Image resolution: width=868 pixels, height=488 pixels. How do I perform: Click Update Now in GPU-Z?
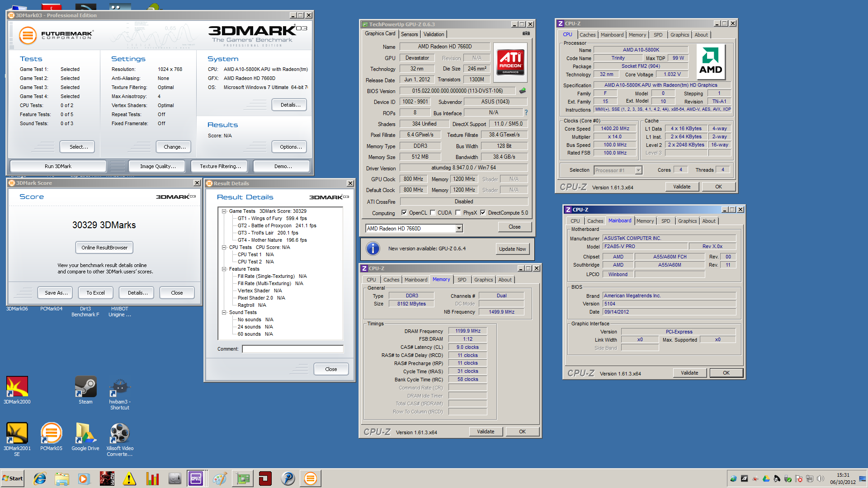[x=512, y=249]
